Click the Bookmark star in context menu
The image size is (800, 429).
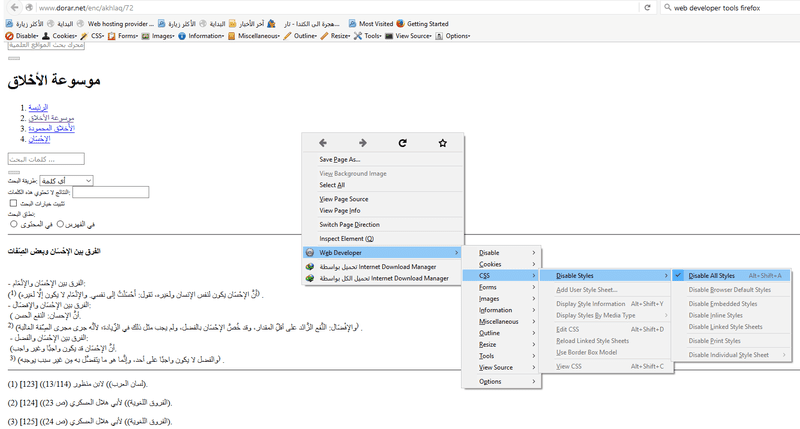[x=442, y=143]
